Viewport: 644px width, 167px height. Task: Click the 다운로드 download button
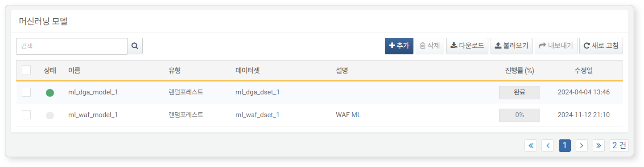(x=467, y=46)
